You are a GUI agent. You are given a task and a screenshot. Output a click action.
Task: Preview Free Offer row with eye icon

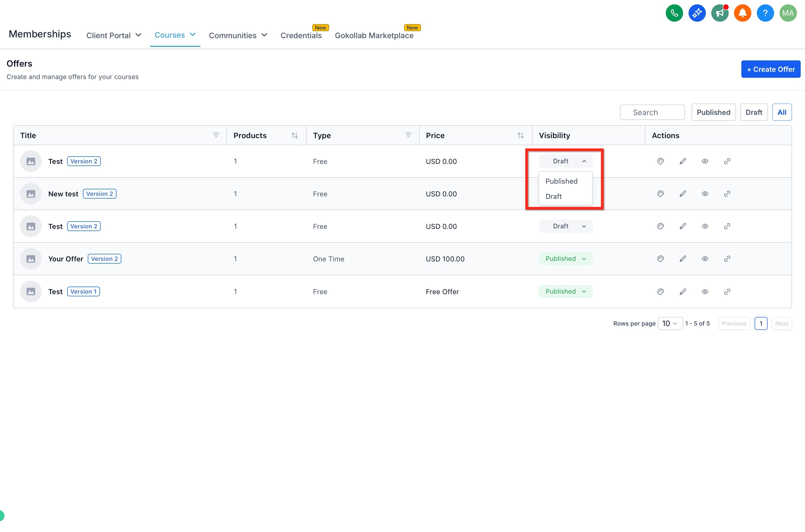[x=705, y=291]
